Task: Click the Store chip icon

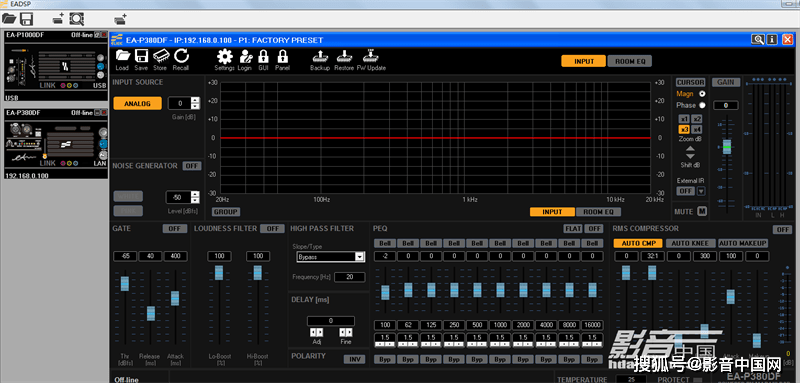Action: pyautogui.click(x=160, y=56)
